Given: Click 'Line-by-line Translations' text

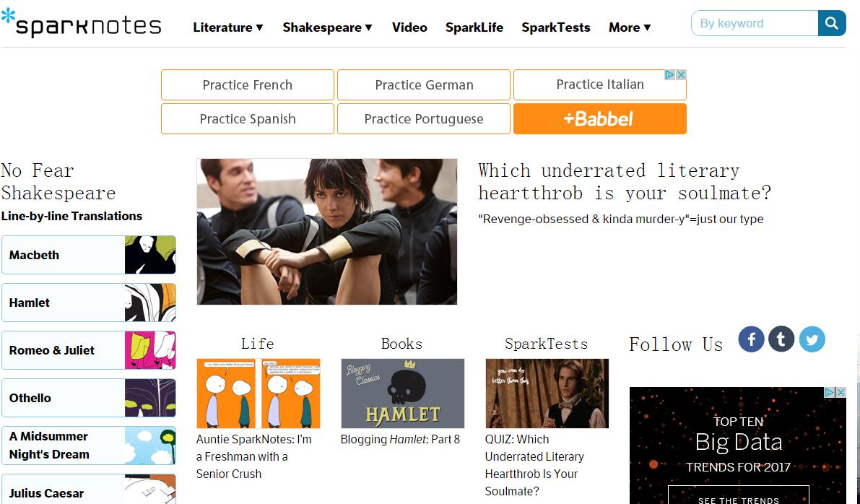Looking at the screenshot, I should 72,216.
